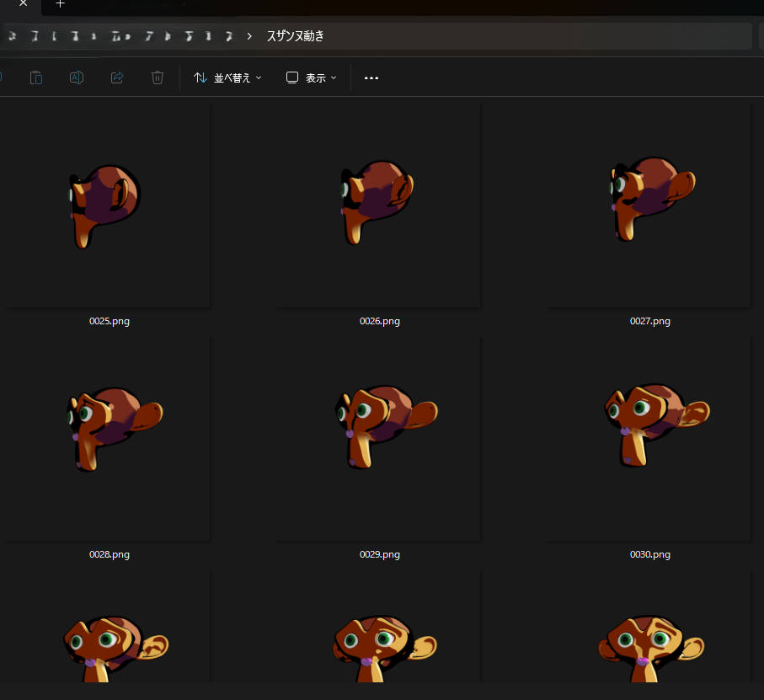Image resolution: width=764 pixels, height=700 pixels.
Task: Click the Paste clipboard icon
Action: point(36,77)
